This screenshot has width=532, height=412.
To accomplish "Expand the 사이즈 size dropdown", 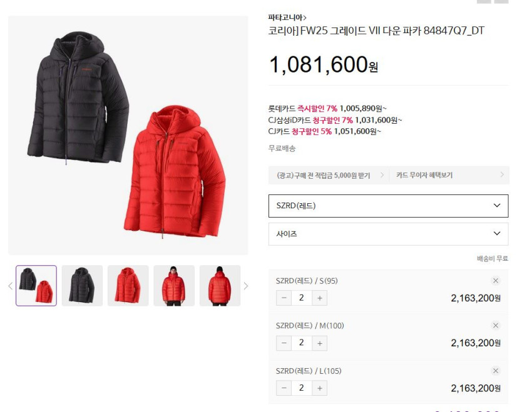I will coord(388,234).
